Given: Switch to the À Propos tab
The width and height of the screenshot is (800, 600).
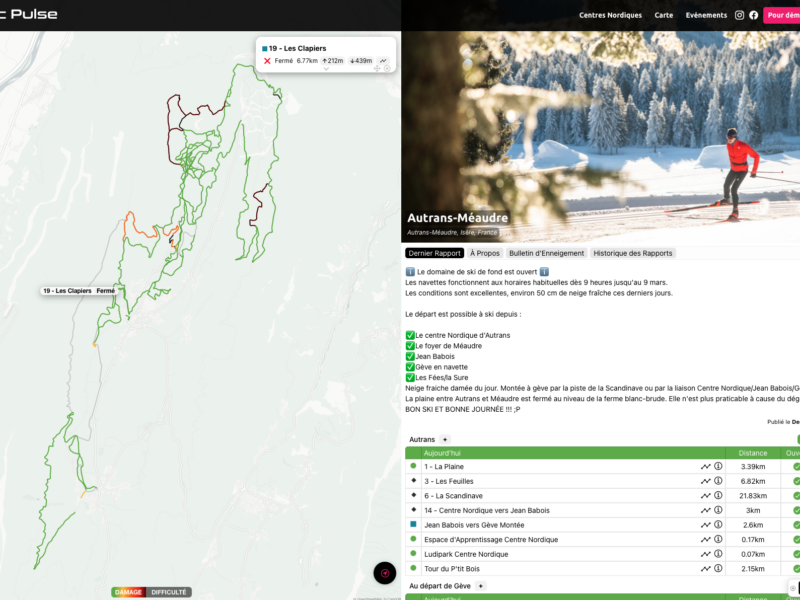Looking at the screenshot, I should point(485,253).
